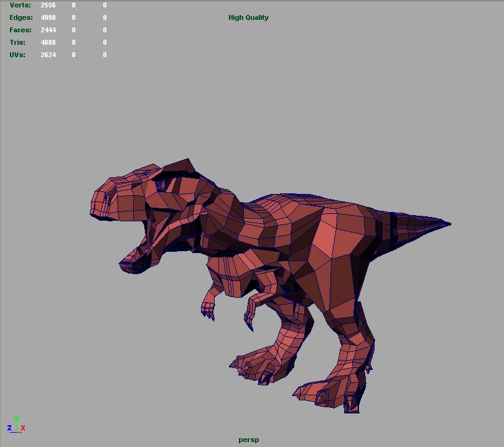Click the 'persp' camera name label
The width and height of the screenshot is (504, 447).
(249, 440)
